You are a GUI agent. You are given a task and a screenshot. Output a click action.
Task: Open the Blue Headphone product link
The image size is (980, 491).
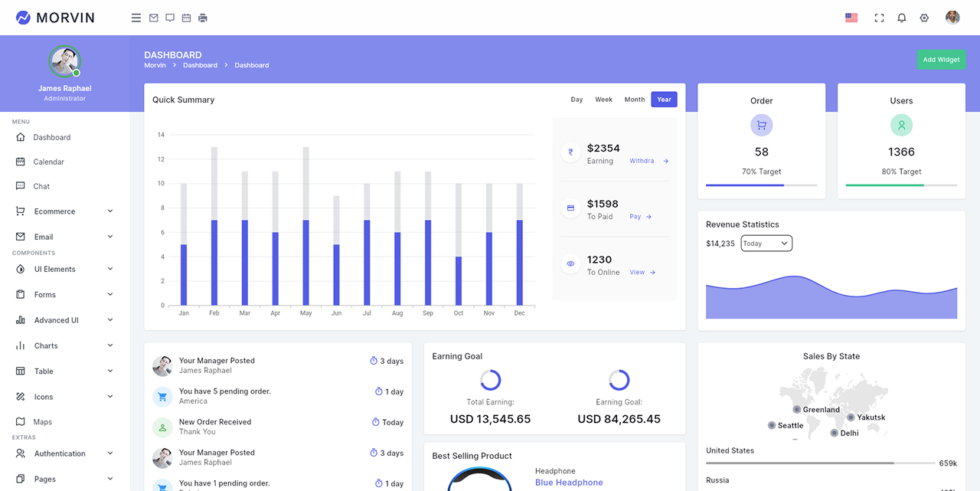click(569, 483)
